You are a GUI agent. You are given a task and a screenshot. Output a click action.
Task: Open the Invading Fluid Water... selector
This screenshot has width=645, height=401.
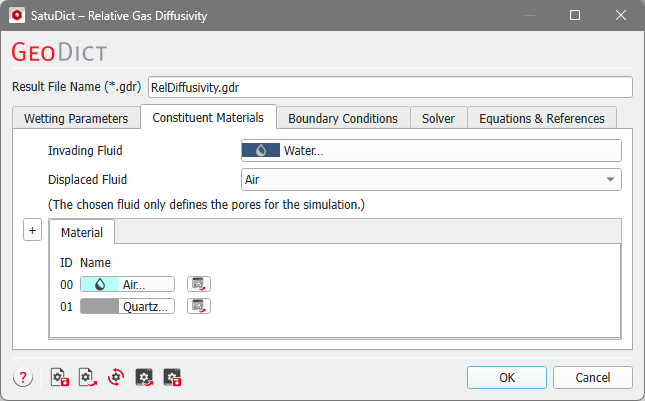[x=431, y=151]
